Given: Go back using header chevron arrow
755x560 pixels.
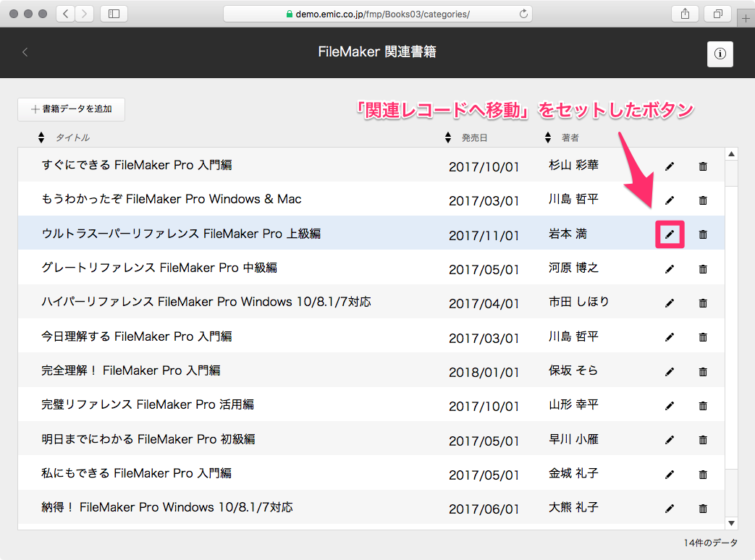Looking at the screenshot, I should (25, 52).
